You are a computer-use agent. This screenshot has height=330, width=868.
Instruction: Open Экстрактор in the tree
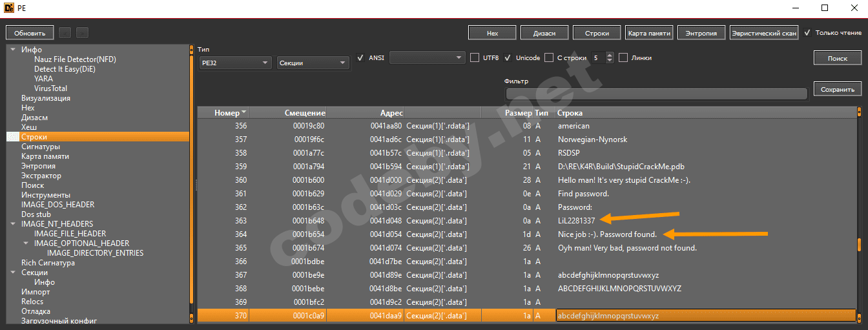coord(41,176)
